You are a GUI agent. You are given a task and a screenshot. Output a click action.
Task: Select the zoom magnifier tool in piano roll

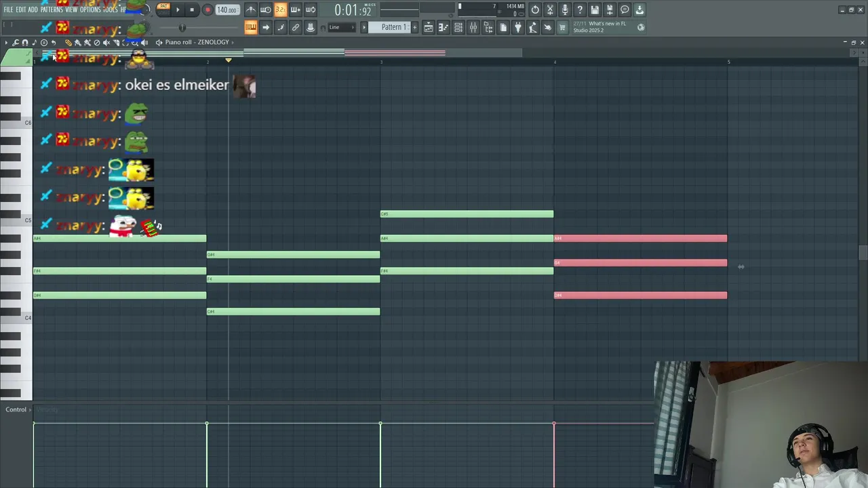point(135,43)
